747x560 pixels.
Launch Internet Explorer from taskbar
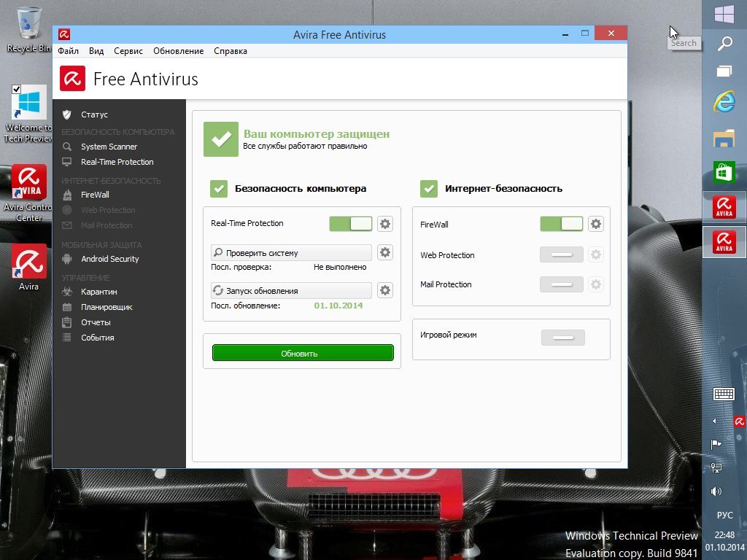724,101
